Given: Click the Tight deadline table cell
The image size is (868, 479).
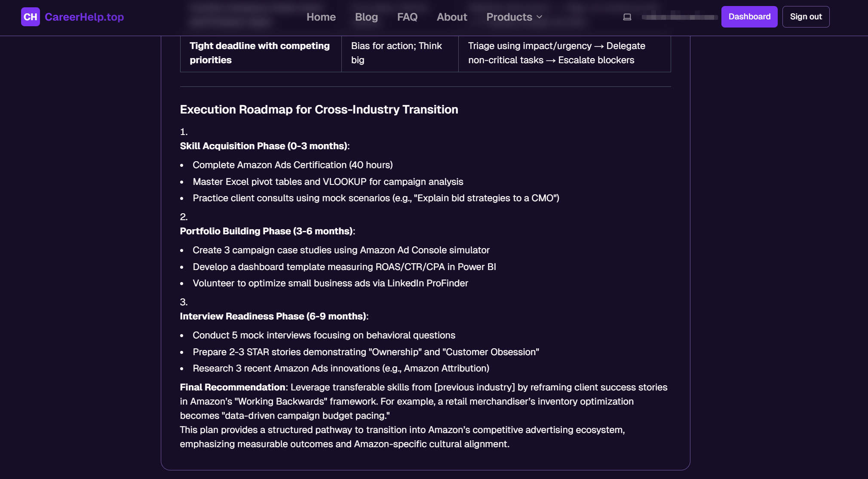Looking at the screenshot, I should tap(260, 52).
